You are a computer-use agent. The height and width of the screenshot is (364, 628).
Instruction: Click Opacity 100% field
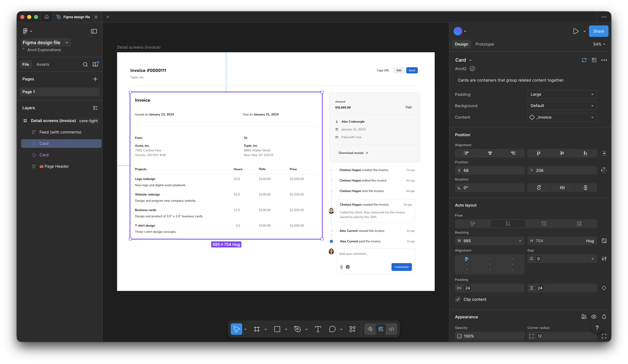(490, 336)
